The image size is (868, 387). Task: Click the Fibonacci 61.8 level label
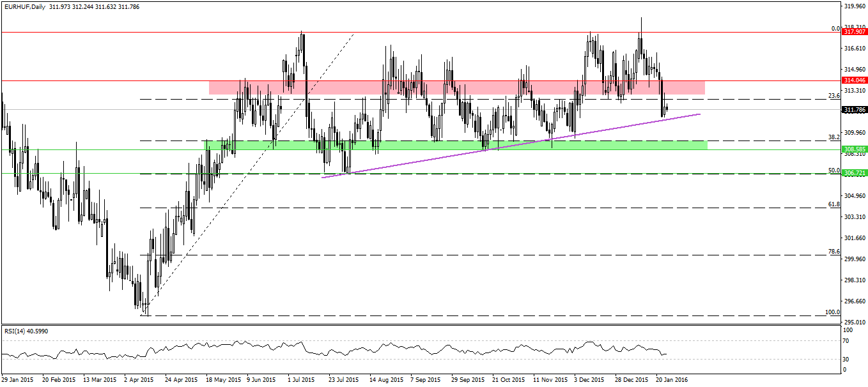833,204
